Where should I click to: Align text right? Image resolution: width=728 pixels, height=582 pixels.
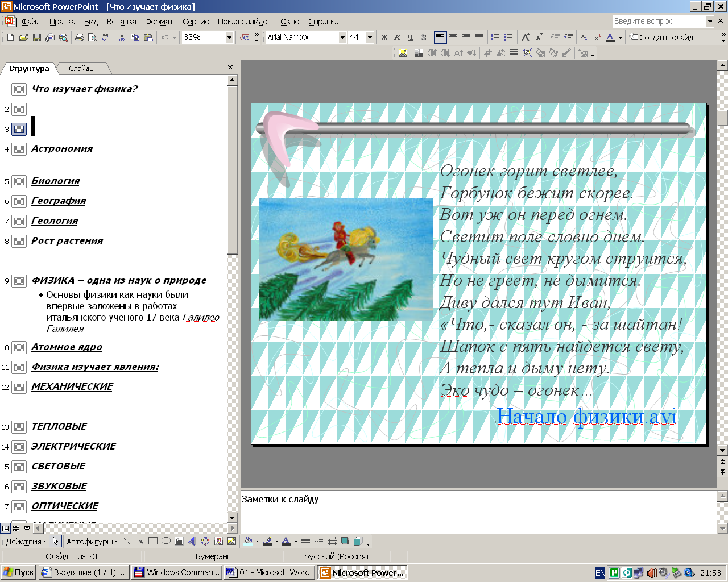pos(466,38)
